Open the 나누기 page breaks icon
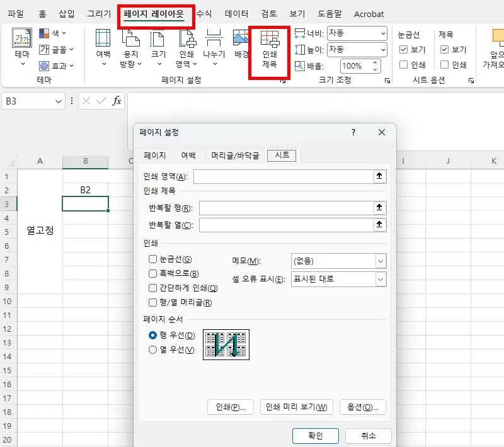The image size is (504, 447). click(x=214, y=38)
